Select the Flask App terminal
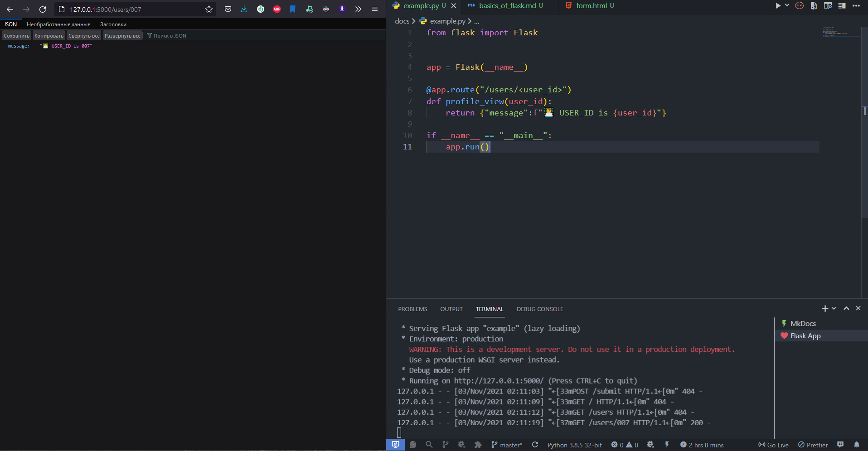Viewport: 868px width, 451px height. (821, 336)
